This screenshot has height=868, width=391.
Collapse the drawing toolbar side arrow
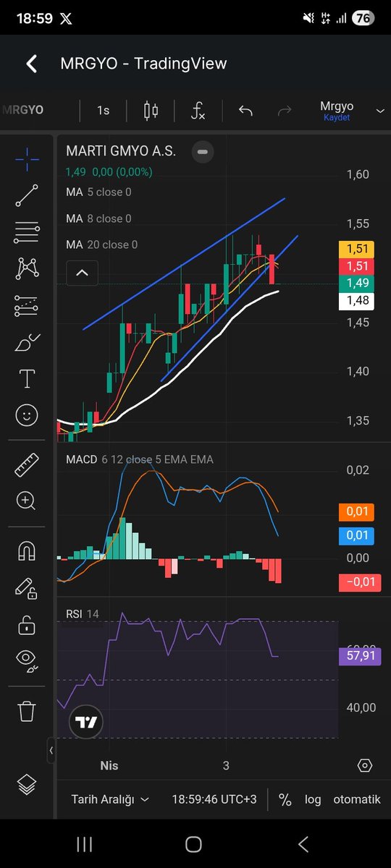pos(51,751)
